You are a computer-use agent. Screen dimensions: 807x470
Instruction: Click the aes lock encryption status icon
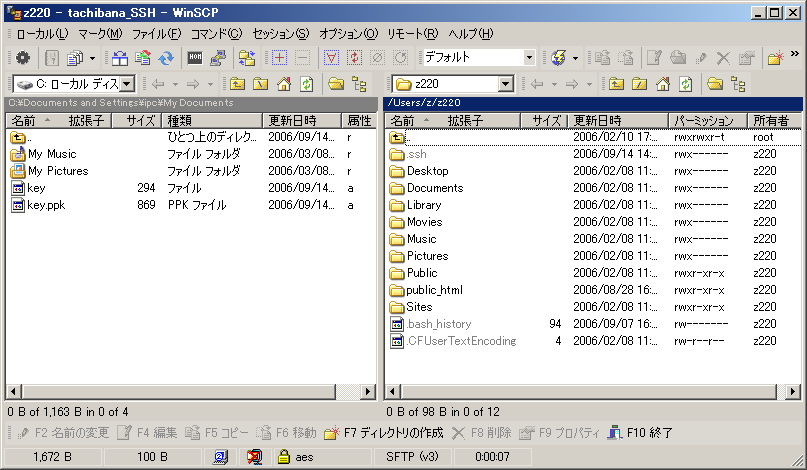click(284, 456)
